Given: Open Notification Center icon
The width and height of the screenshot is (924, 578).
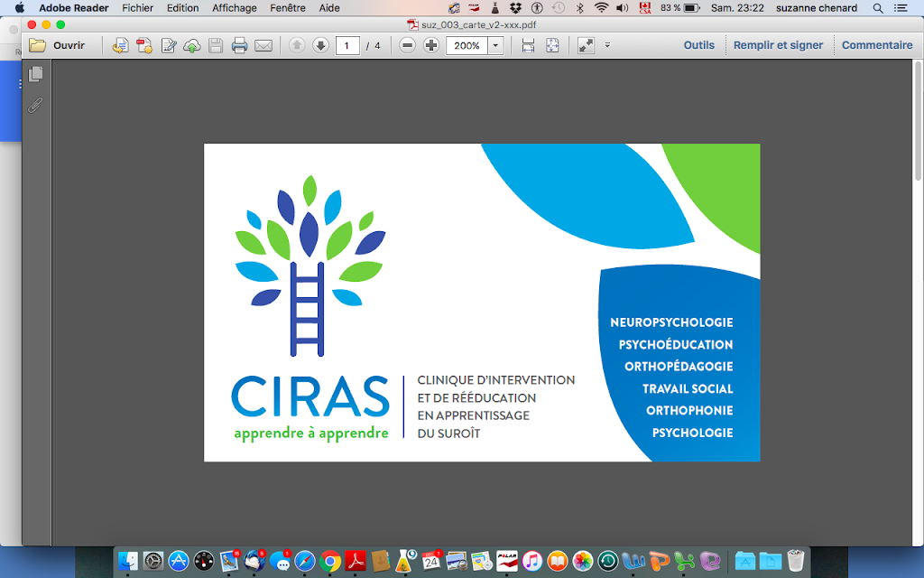Looking at the screenshot, I should click(x=901, y=8).
